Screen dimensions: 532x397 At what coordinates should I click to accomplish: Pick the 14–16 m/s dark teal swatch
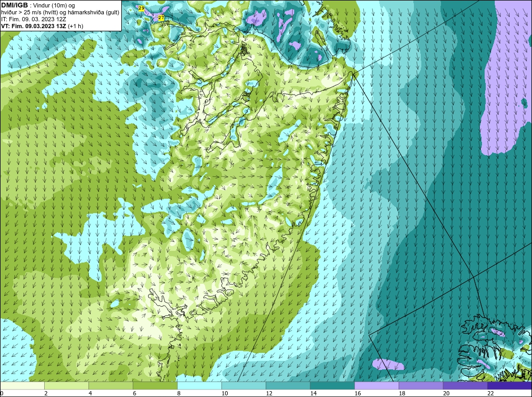(332, 386)
